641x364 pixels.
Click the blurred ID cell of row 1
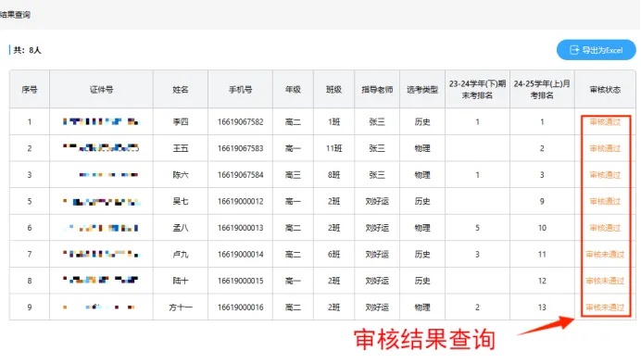click(x=101, y=121)
